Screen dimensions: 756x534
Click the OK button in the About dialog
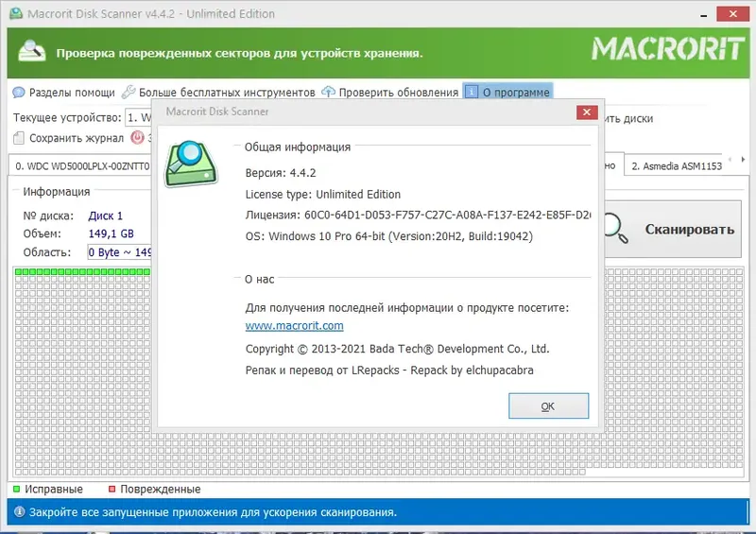(548, 405)
